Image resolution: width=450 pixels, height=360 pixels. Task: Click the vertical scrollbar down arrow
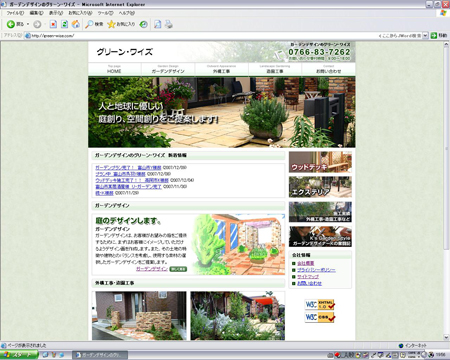click(x=446, y=337)
